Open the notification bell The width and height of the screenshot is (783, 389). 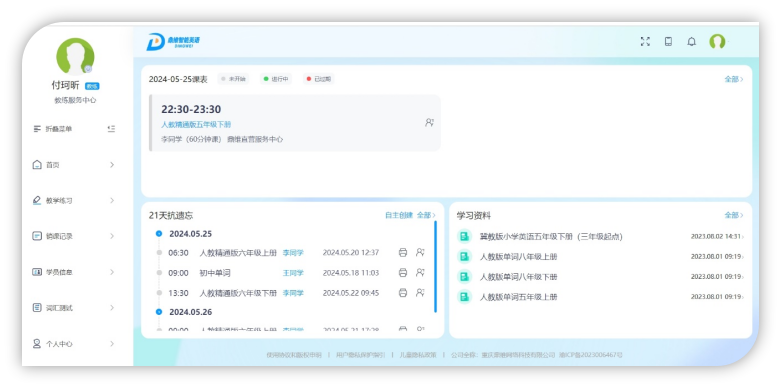point(691,41)
